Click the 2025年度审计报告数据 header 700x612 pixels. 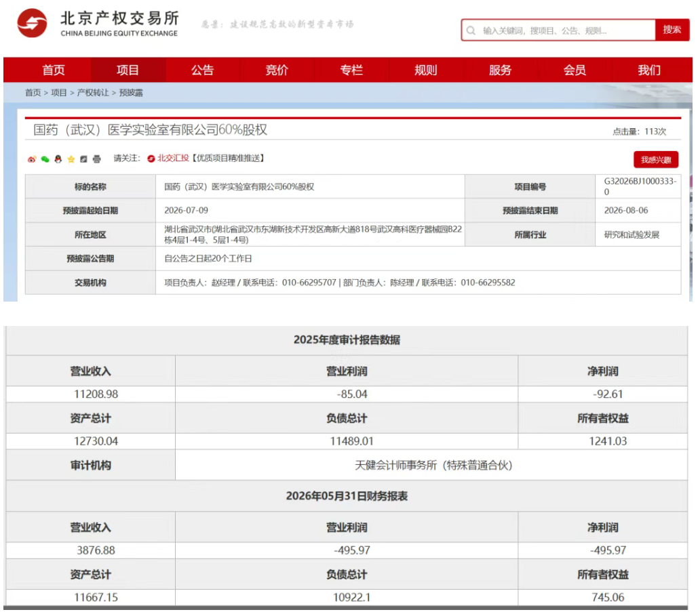pos(347,340)
